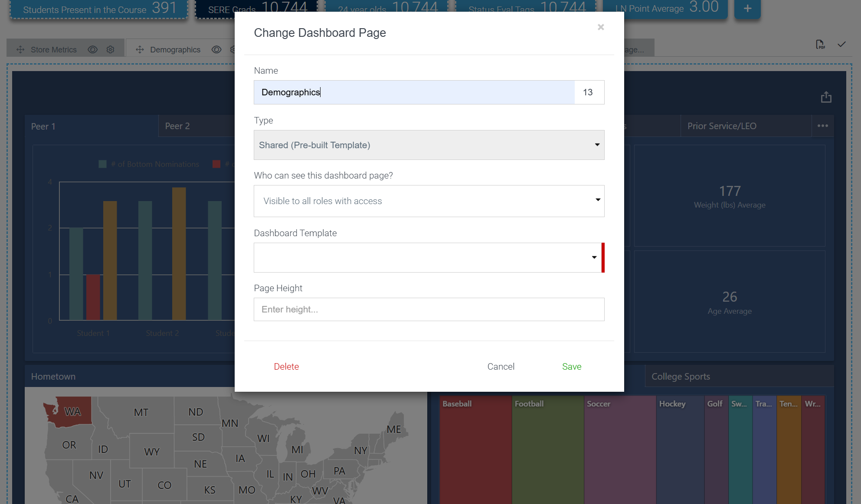
Task: Click the share icon above panels
Action: [x=826, y=97]
